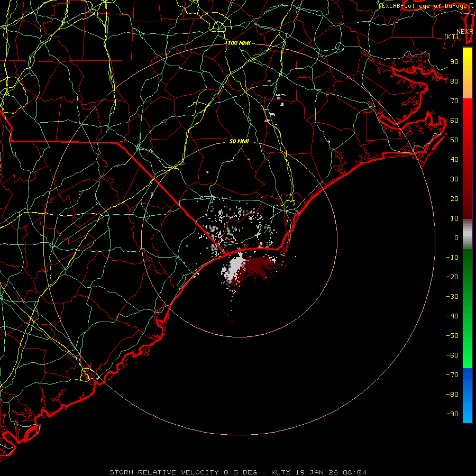Click the 20 value on velocity scale
Screen dimensions: 476x476
click(x=454, y=198)
